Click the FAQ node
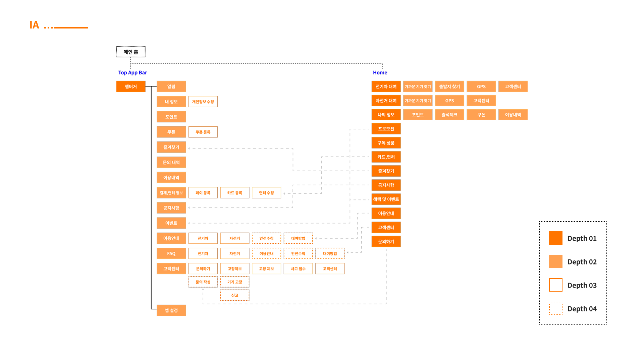The image size is (644, 362). 171,253
